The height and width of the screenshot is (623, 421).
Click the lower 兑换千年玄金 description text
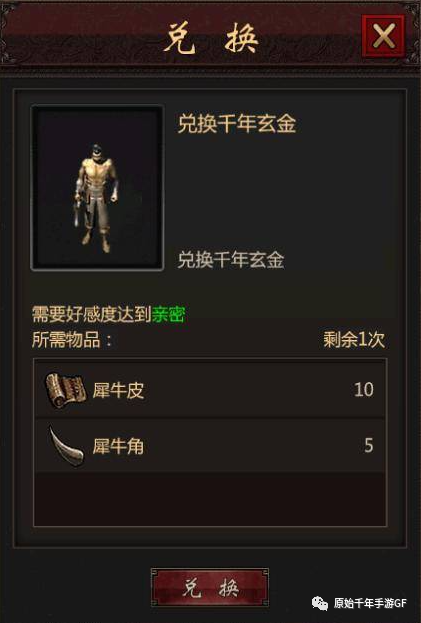point(231,260)
